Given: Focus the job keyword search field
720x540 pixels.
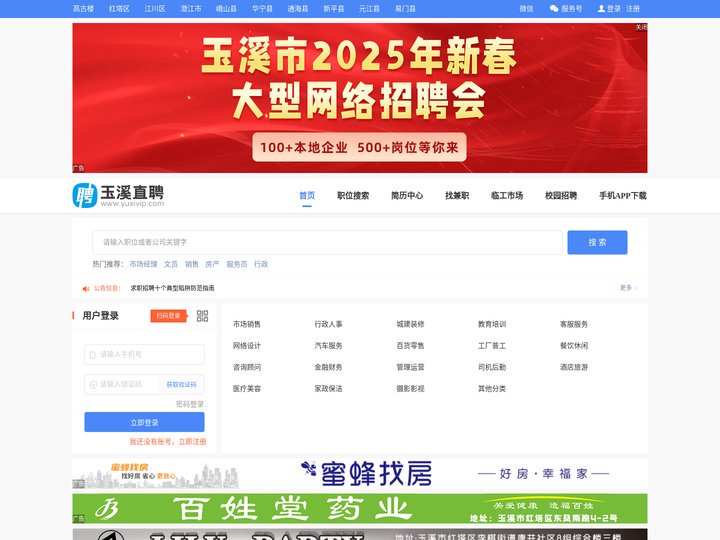Looking at the screenshot, I should click(x=327, y=242).
